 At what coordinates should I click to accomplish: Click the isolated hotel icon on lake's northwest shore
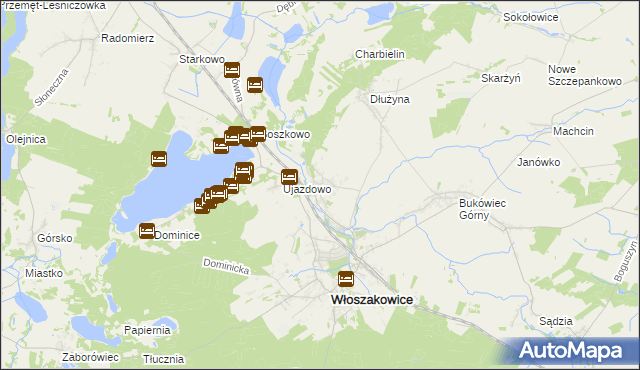pos(159,159)
